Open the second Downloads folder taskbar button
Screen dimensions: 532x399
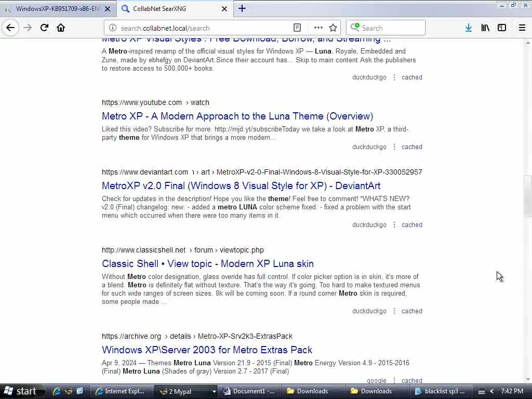point(376,391)
